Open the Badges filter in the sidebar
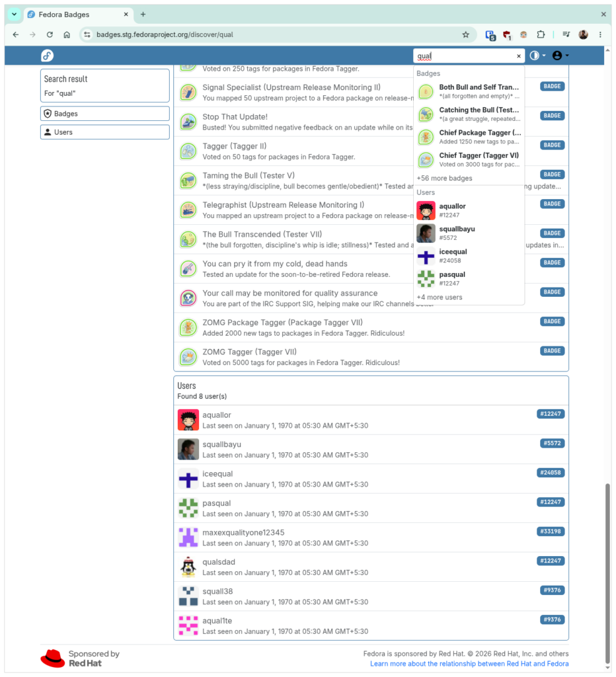Image resolution: width=616 pixels, height=677 pixels. (x=105, y=114)
